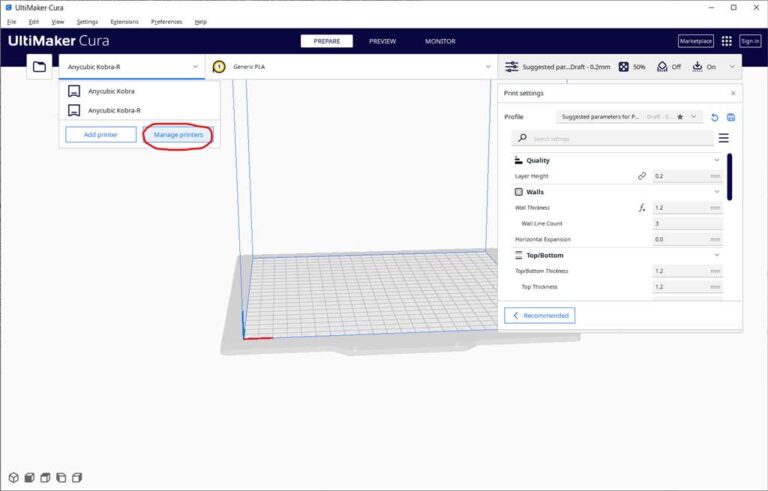Click the Add printer button
Image resolution: width=768 pixels, height=491 pixels.
pyautogui.click(x=101, y=135)
